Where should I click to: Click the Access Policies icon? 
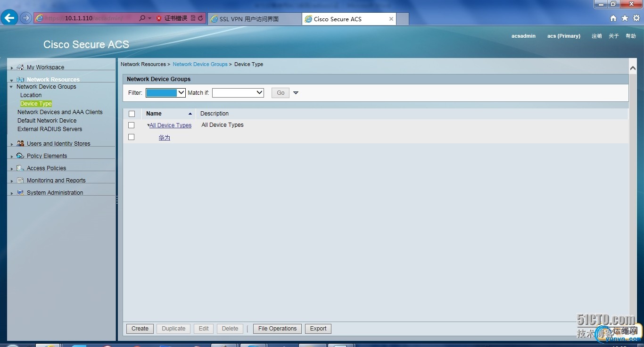pyautogui.click(x=20, y=168)
